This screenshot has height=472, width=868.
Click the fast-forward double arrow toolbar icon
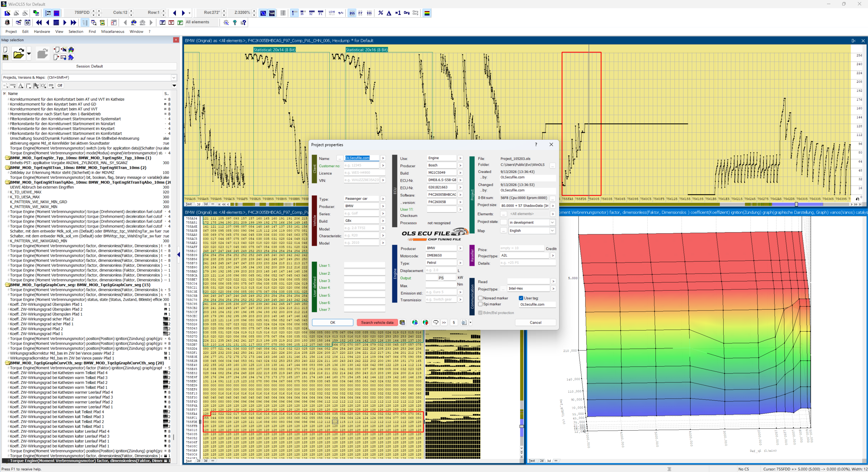73,22
